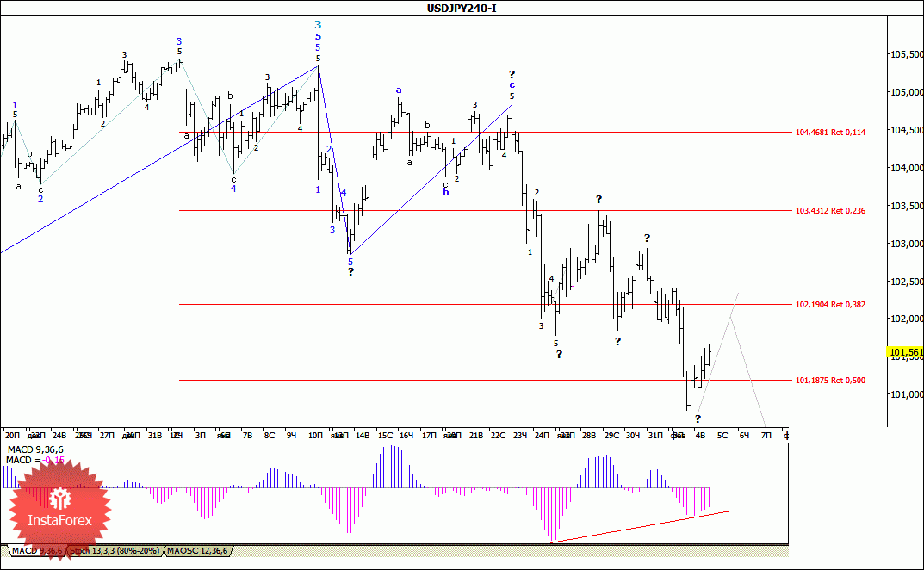This screenshot has width=924, height=570.
Task: Click the question mark below the latest low
Action: 698,419
